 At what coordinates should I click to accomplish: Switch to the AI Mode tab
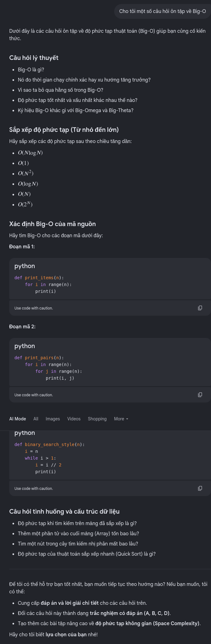point(18,419)
